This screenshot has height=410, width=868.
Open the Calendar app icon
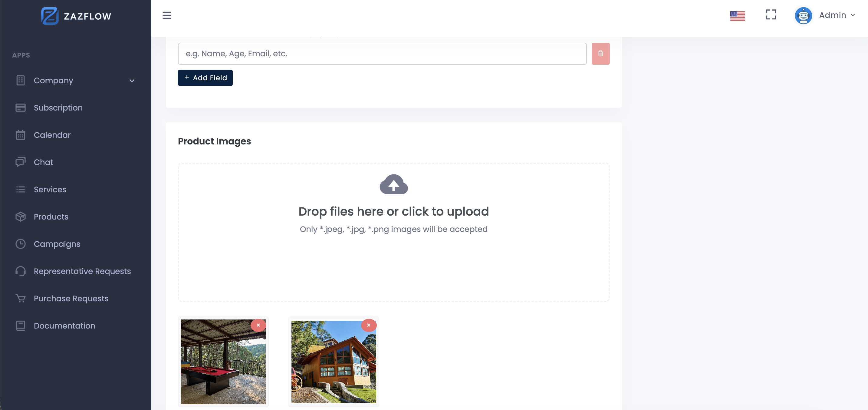pyautogui.click(x=20, y=135)
